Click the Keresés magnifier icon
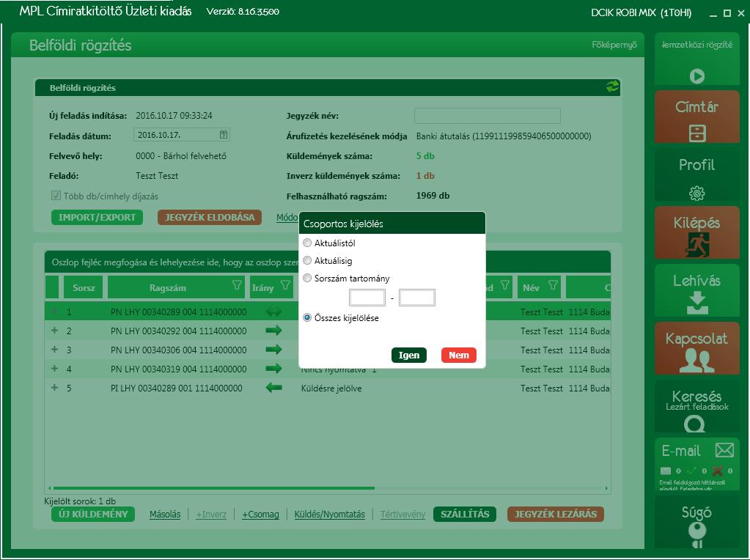Screen dimensions: 750x560 (694, 424)
